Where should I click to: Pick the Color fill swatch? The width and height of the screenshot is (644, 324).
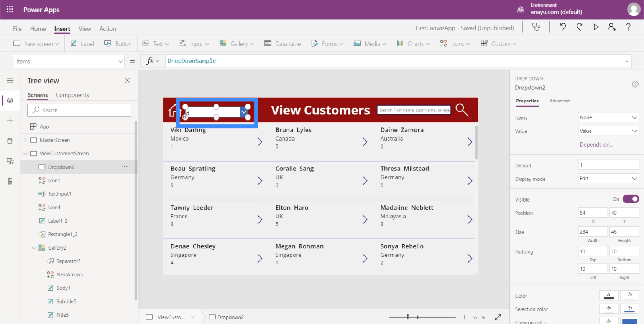pos(629,295)
